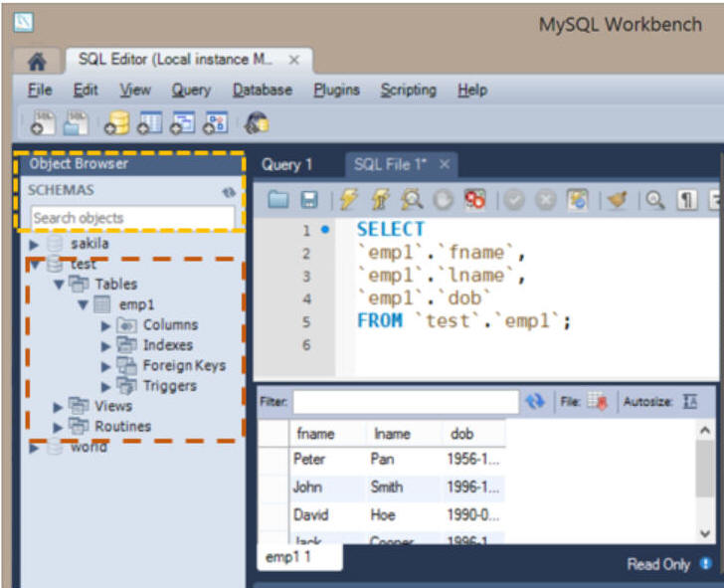Toggle stop-on-error red icon

tap(474, 200)
